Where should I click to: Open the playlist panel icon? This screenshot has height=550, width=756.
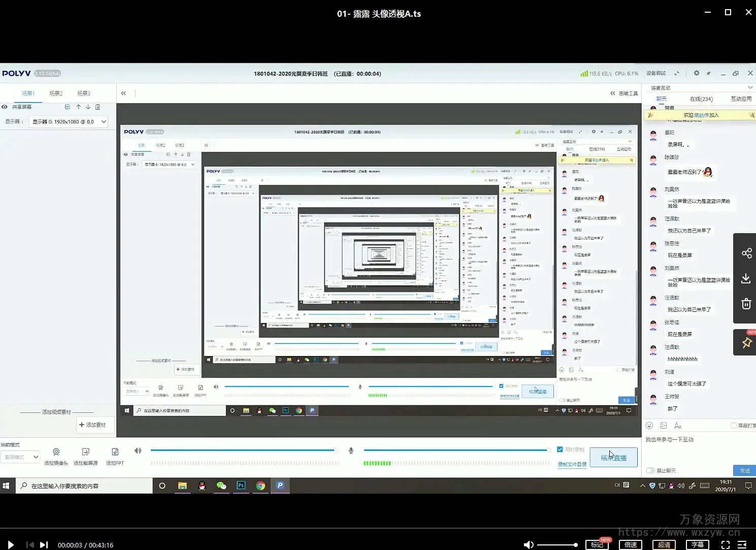(742, 545)
